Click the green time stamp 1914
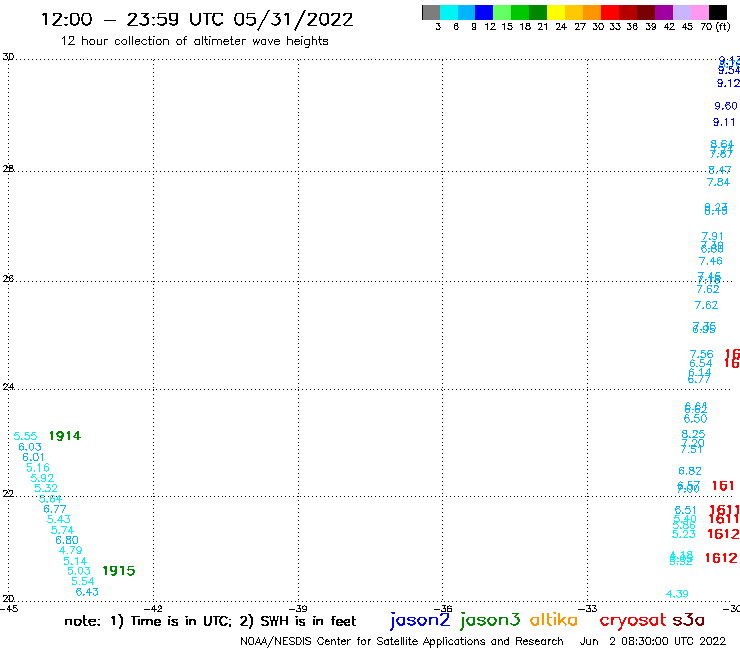This screenshot has width=740, height=650. coord(65,436)
